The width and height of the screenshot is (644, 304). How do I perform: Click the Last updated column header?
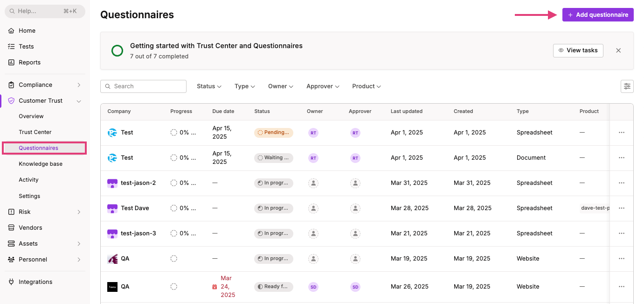(407, 112)
